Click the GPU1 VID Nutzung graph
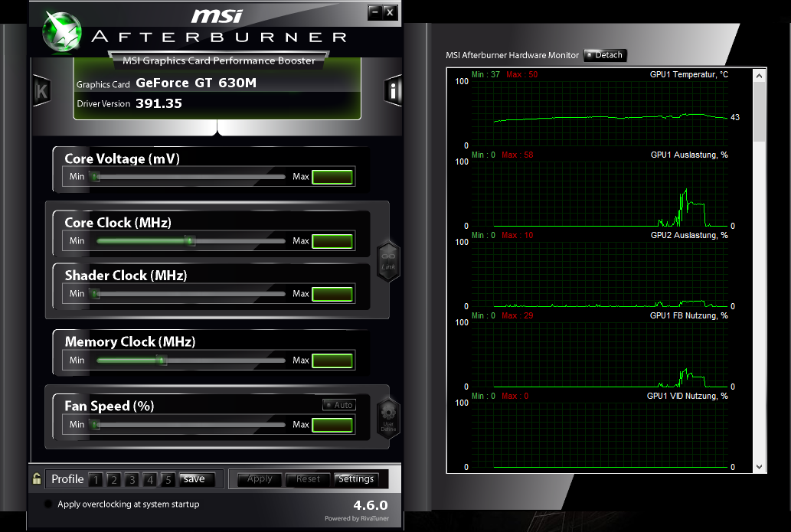Screen dimensions: 791x532 pyautogui.click(x=600, y=435)
